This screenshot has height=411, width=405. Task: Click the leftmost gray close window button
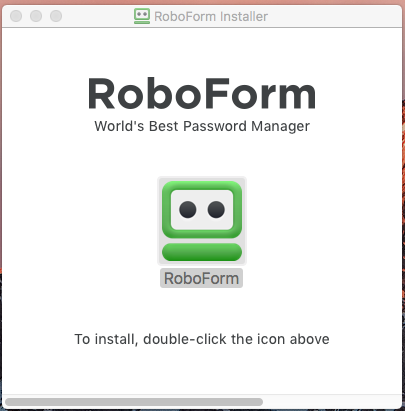click(16, 16)
